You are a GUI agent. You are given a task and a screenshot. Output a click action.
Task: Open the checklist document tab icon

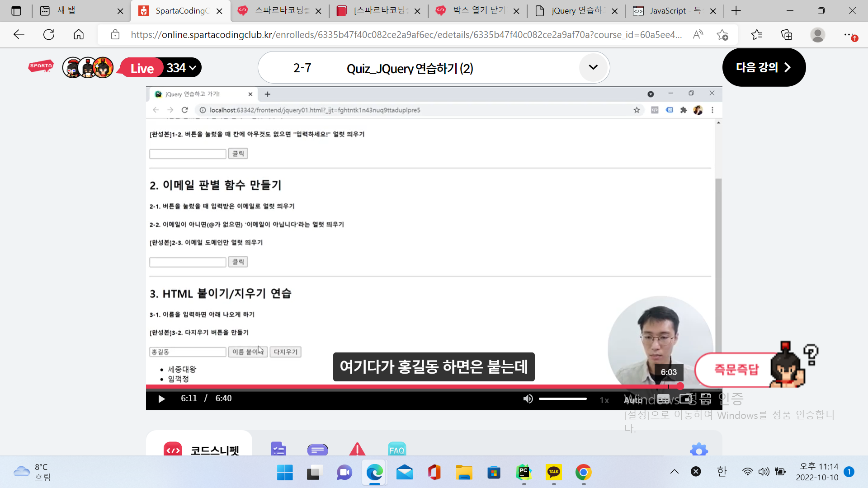point(278,449)
